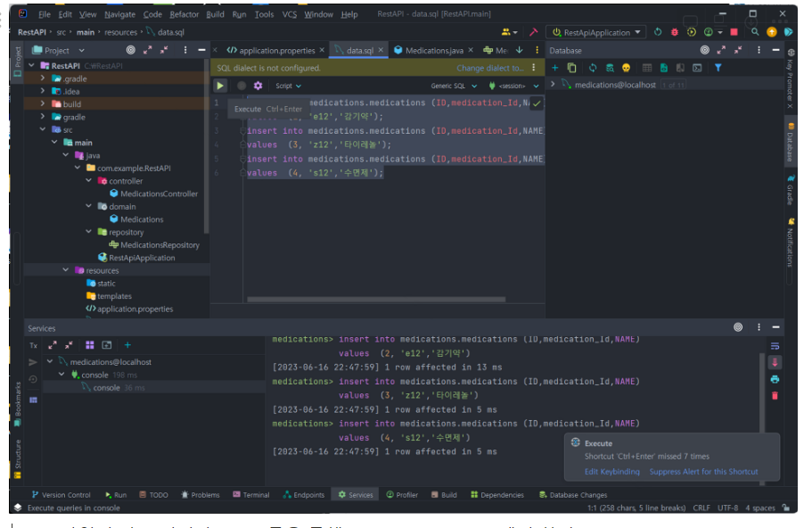This screenshot has height=528, width=812.
Task: Toggle soft-wrap icon in console output
Action: click(x=775, y=346)
